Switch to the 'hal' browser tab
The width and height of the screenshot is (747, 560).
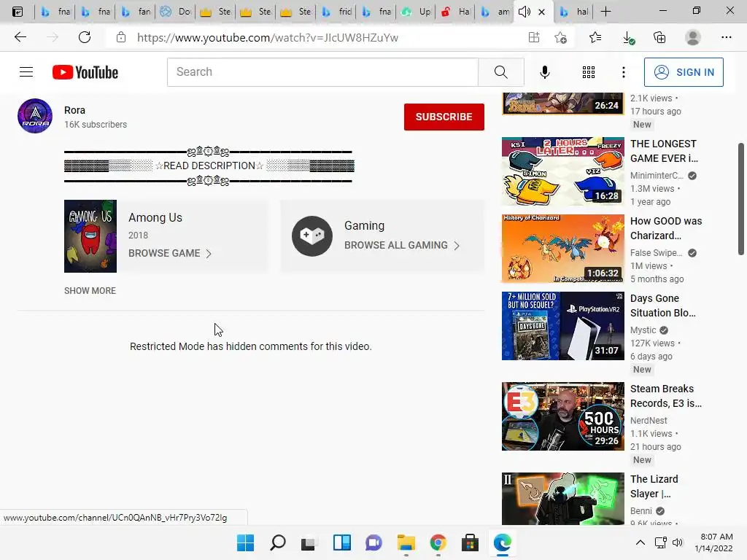click(x=573, y=12)
